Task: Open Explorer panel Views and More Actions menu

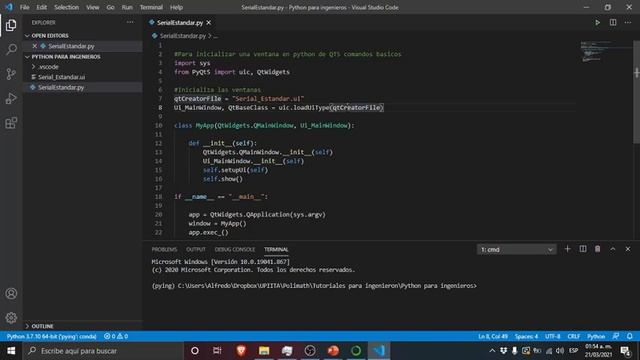Action: (x=130, y=22)
